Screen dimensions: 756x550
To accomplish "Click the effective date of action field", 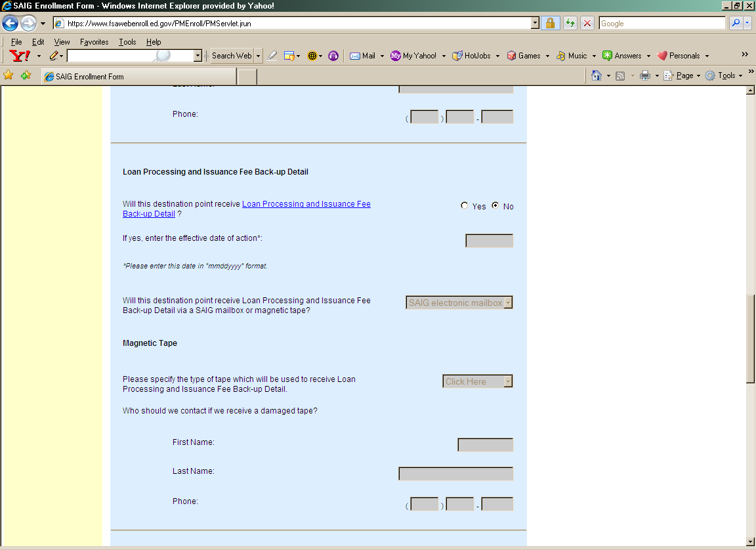I will click(x=489, y=241).
